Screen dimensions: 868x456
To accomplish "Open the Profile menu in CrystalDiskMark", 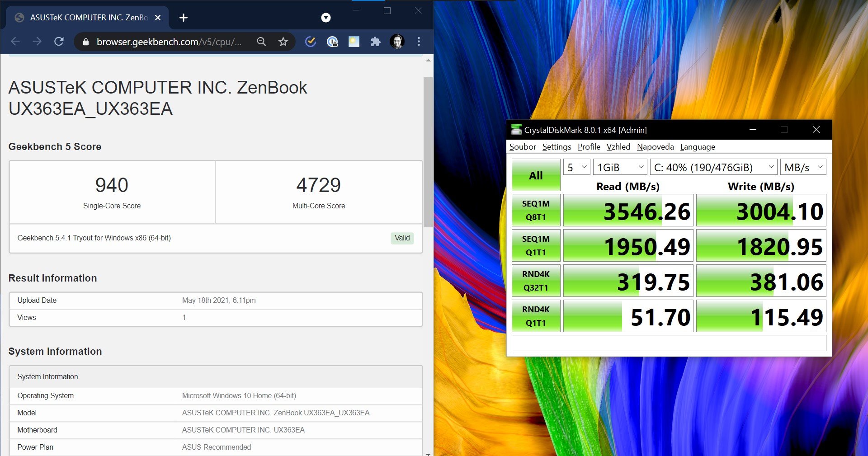I will [x=589, y=147].
